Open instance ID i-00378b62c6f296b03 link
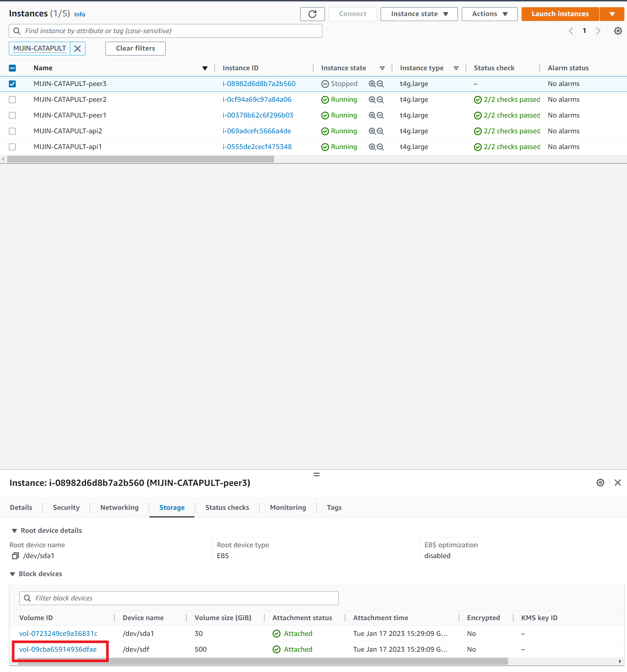Image resolution: width=627 pixels, height=672 pixels. [x=258, y=115]
